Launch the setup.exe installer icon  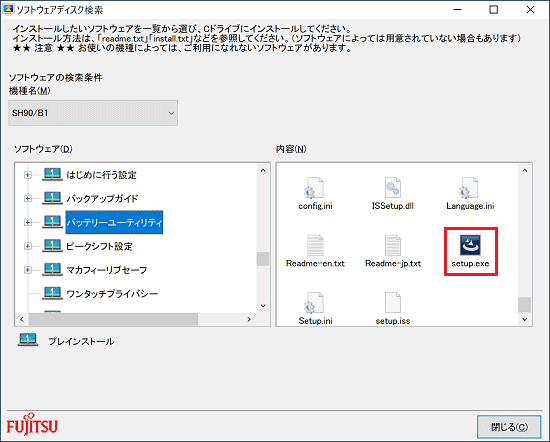tap(470, 245)
